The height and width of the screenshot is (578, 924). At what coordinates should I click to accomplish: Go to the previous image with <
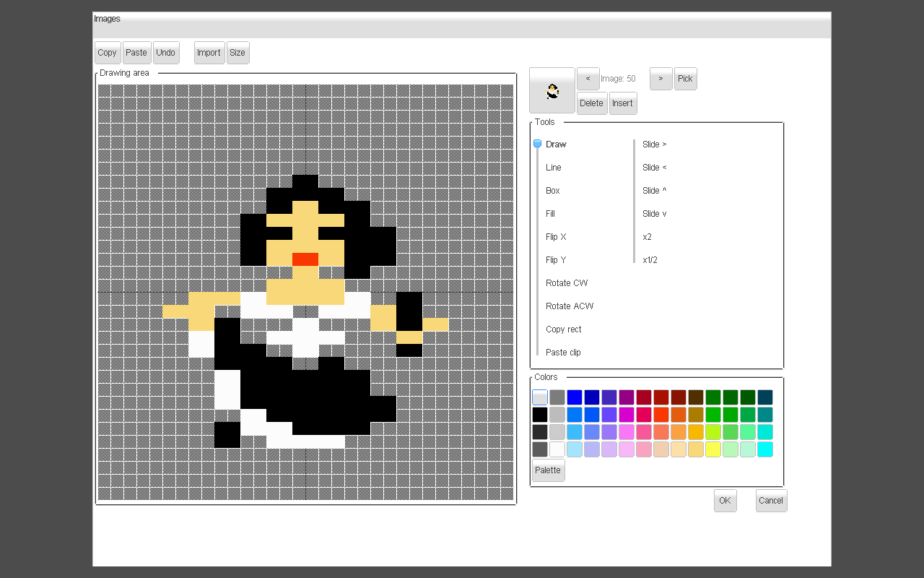tap(588, 79)
